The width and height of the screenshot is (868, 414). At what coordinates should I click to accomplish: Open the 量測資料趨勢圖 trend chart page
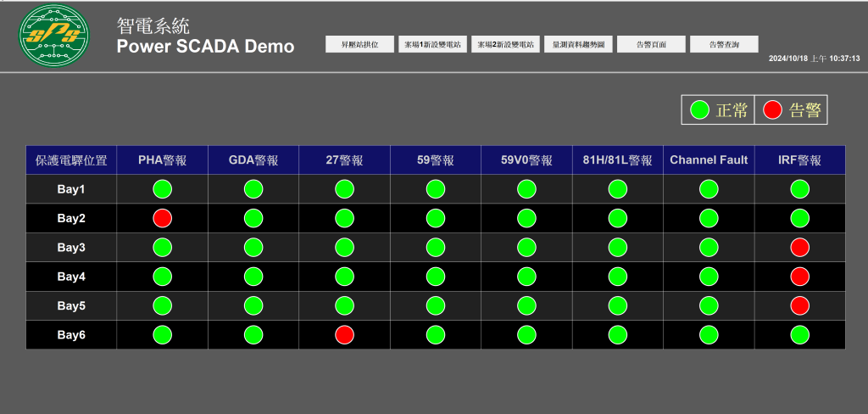(578, 44)
